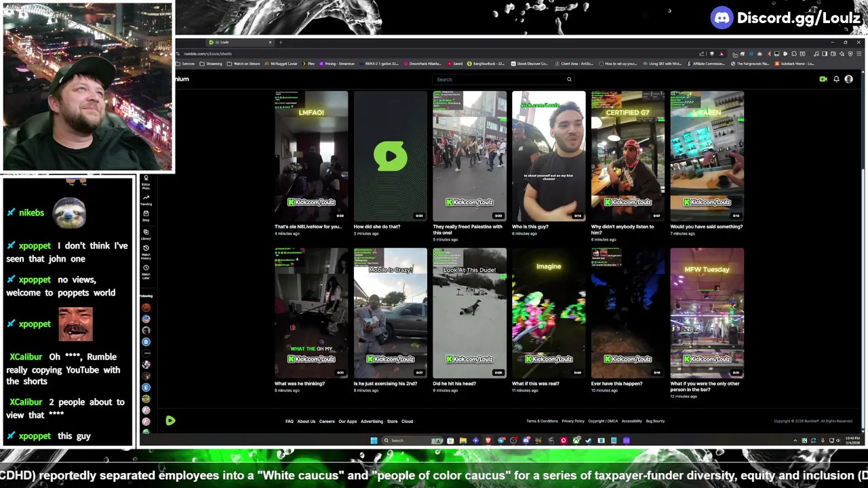Screen dimensions: 868x488
Task: Play 'They really freed Palestine' short
Action: [x=469, y=156]
